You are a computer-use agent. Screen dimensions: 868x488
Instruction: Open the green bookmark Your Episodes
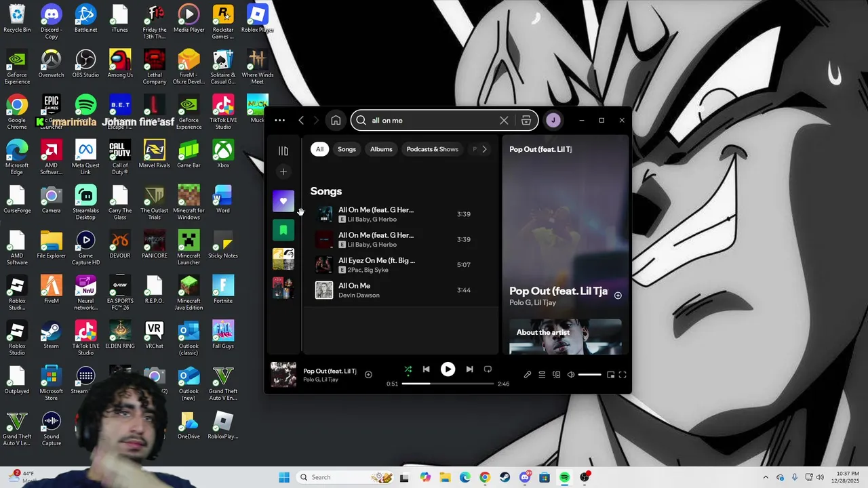click(x=283, y=230)
